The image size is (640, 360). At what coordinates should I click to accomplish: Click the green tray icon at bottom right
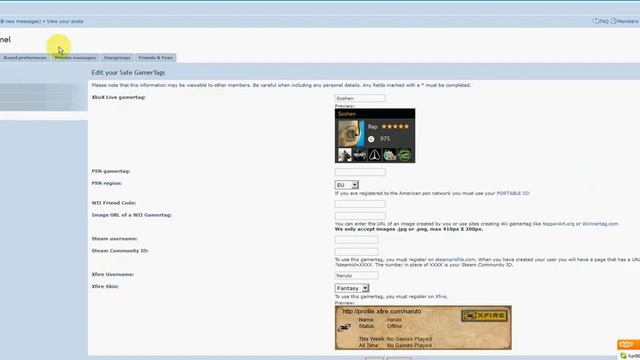click(x=623, y=356)
